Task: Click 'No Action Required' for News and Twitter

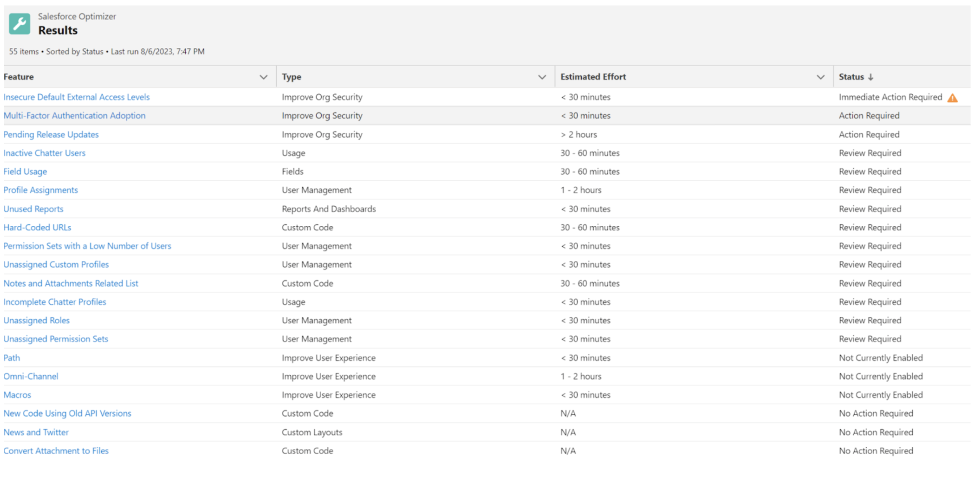Action: coord(876,432)
